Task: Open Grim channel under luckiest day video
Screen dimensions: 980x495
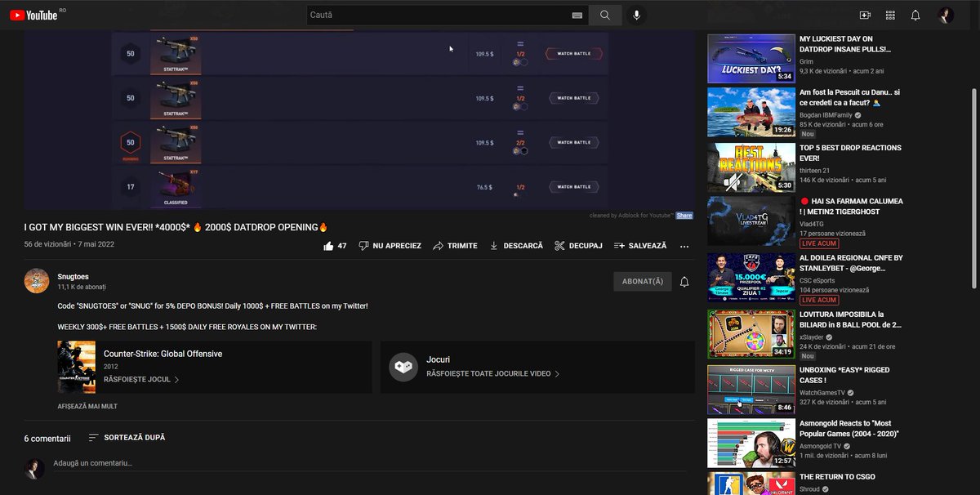Action: point(806,62)
